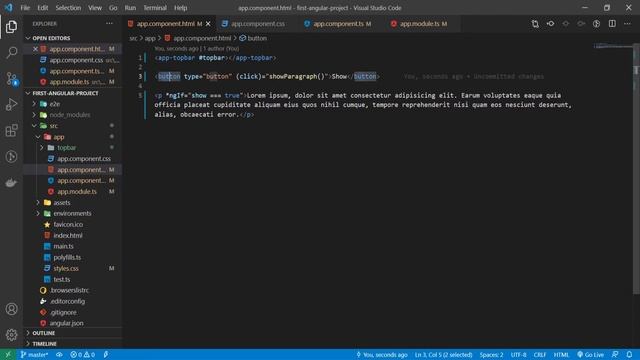The image size is (640, 360).
Task: Click the Ln 3, Col 5 position indicator
Action: [x=443, y=355]
